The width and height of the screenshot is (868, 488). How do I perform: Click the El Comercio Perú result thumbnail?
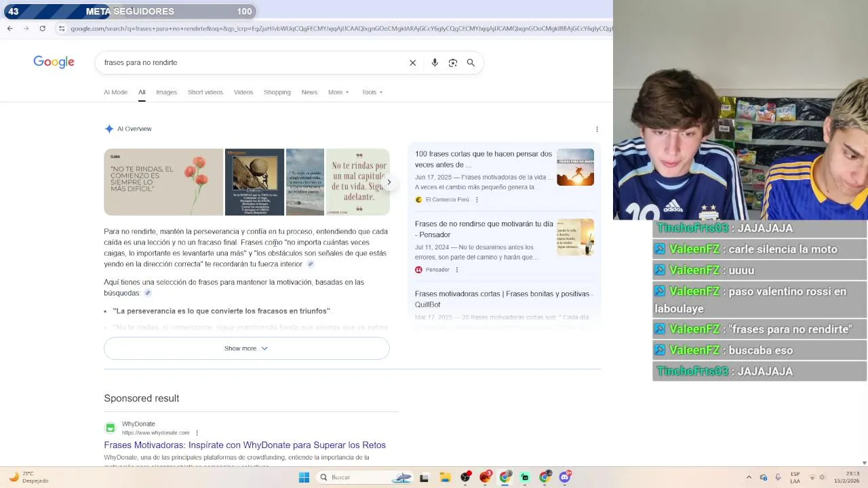point(575,167)
